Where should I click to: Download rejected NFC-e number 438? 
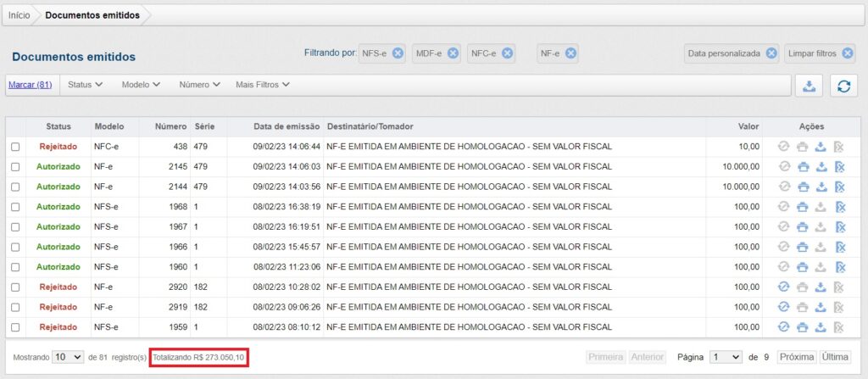point(821,147)
